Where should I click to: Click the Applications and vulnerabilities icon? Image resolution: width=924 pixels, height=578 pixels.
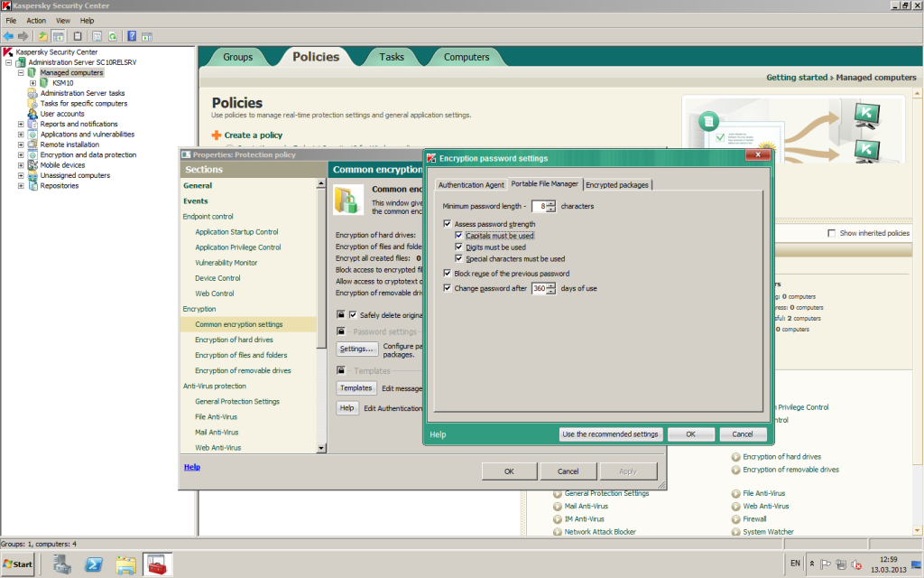32,135
